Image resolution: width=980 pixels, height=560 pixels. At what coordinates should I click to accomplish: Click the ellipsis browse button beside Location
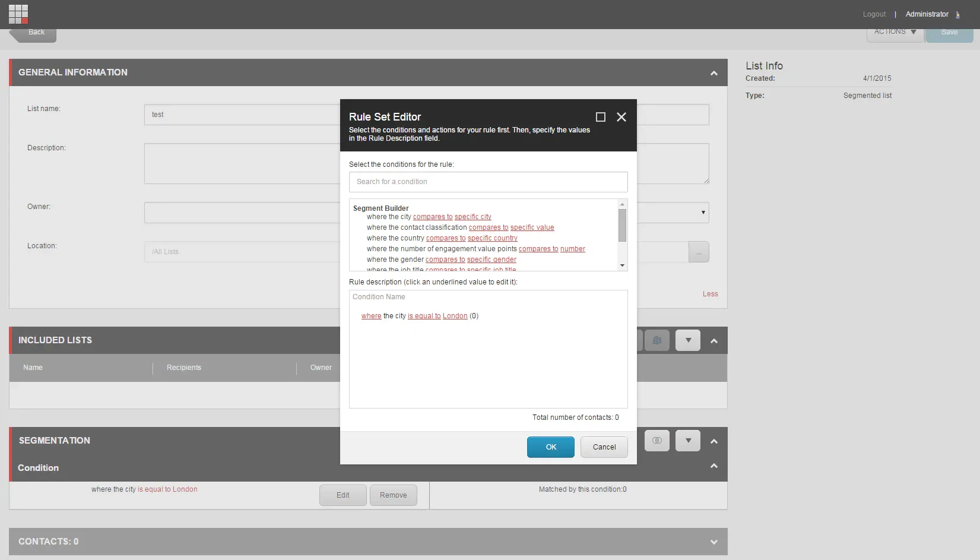pos(699,252)
